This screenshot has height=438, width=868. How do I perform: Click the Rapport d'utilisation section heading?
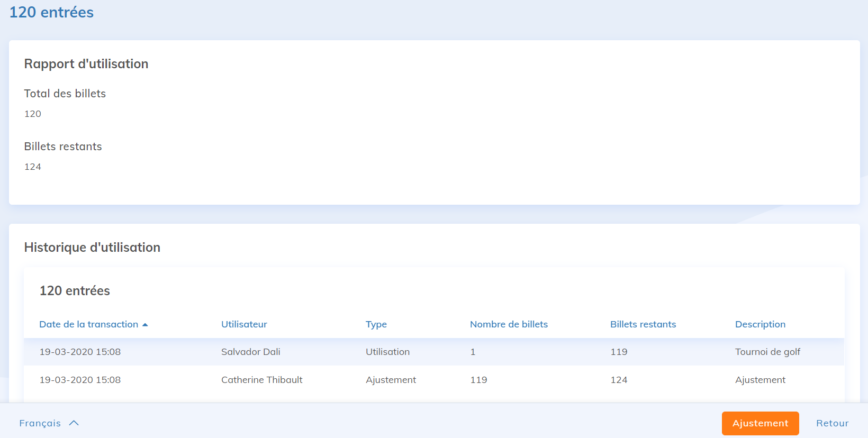click(x=86, y=64)
